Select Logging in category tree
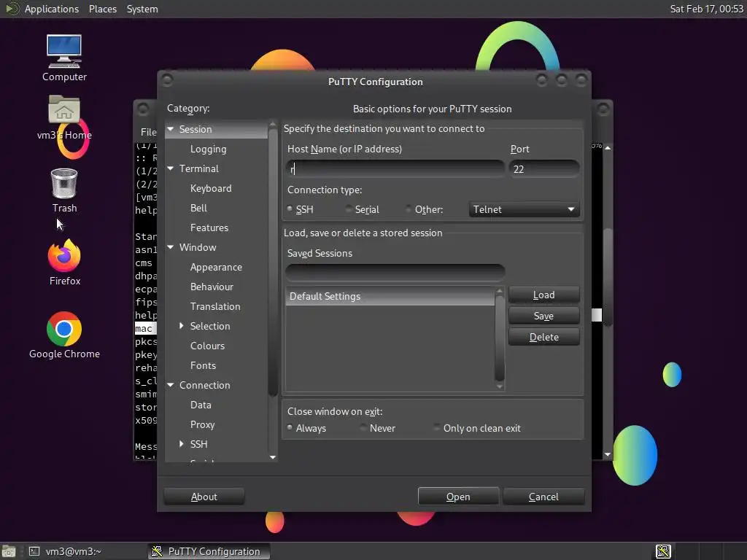This screenshot has height=560, width=747. click(208, 149)
